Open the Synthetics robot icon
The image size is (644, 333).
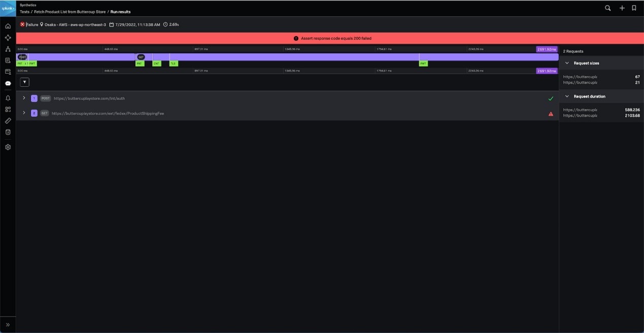coord(8,83)
